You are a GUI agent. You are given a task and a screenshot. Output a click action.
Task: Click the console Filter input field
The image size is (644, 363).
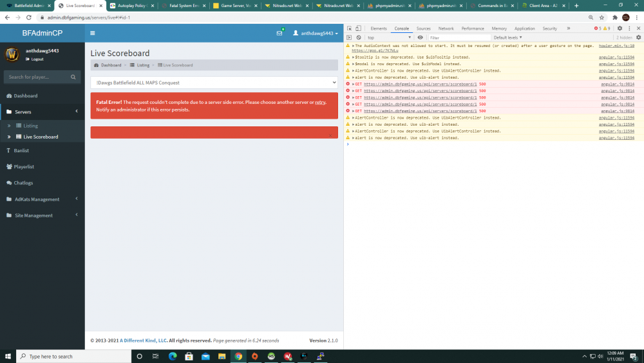tap(457, 38)
